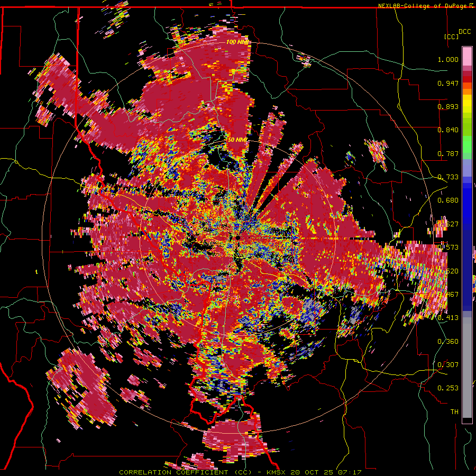Click the 50 NMI range ring label

point(237,140)
